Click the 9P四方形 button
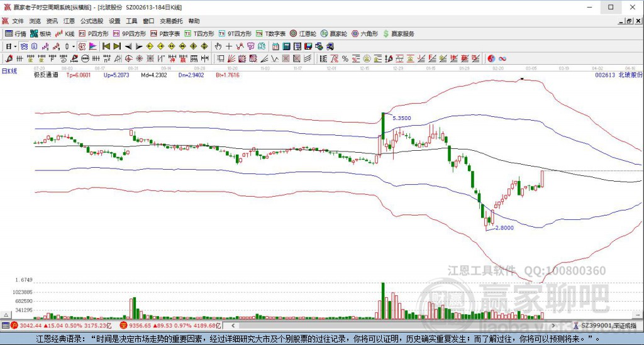Viewport: 644px width, 345px height. coord(130,34)
